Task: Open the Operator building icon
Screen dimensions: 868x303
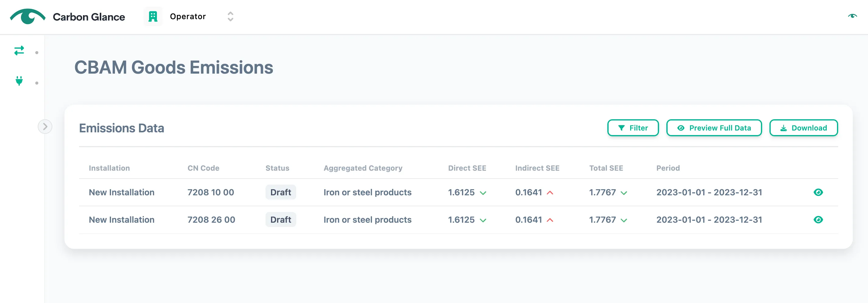Action: click(153, 16)
